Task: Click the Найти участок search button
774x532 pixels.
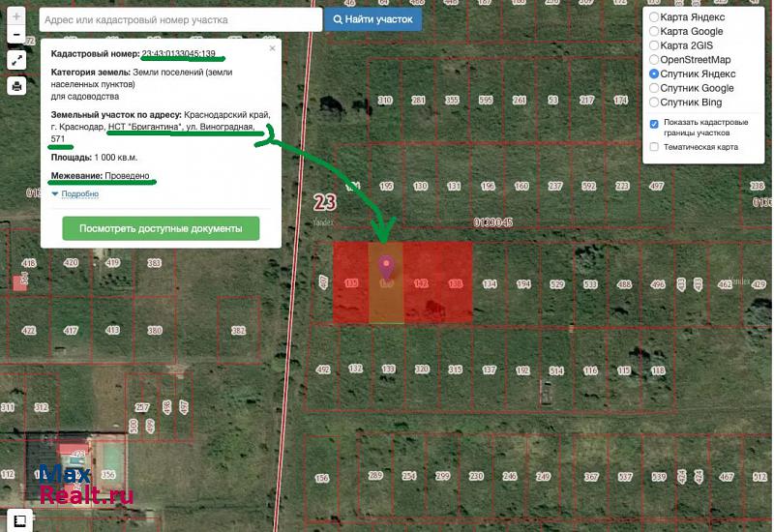Action: coord(372,19)
